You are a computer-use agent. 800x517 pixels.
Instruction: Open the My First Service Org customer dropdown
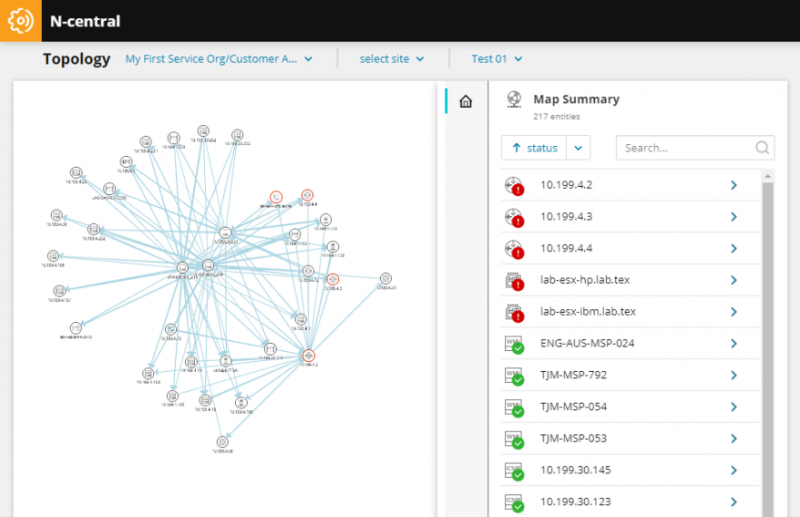[219, 59]
